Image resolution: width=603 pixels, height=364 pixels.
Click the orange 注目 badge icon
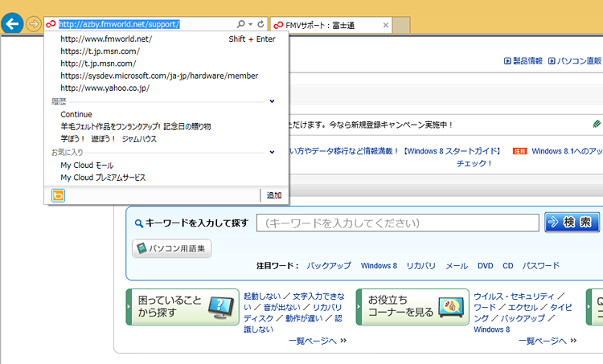click(x=519, y=151)
